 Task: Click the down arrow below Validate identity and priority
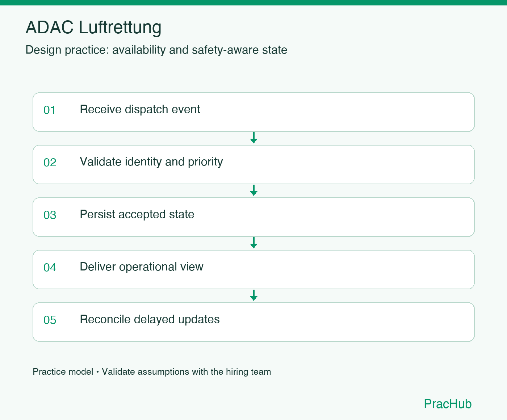[x=253, y=190]
